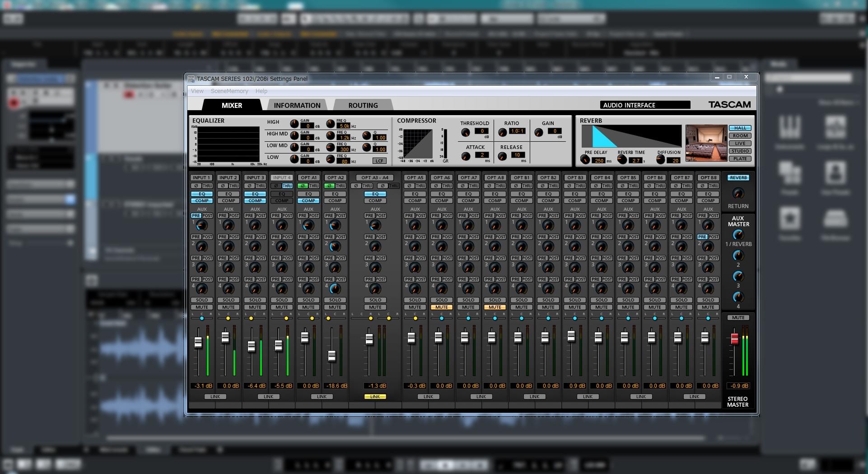
Task: Click the INPUT 1 channel fader
Action: (x=198, y=342)
